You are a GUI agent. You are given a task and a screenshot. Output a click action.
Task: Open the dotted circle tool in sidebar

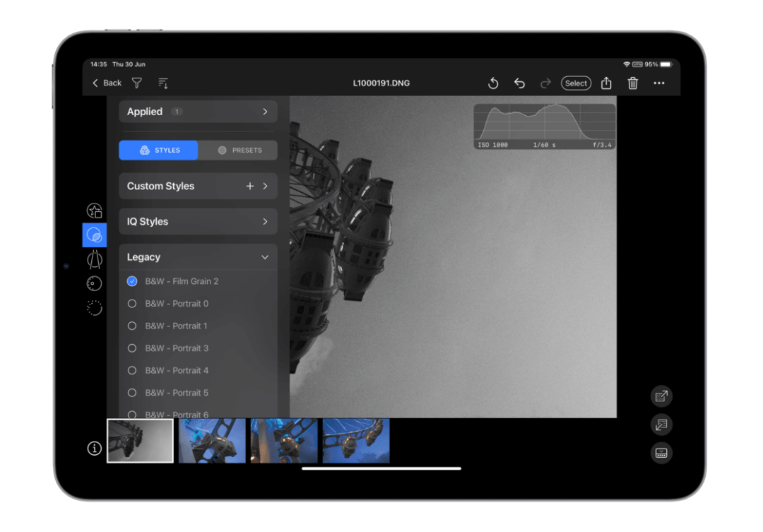[95, 307]
